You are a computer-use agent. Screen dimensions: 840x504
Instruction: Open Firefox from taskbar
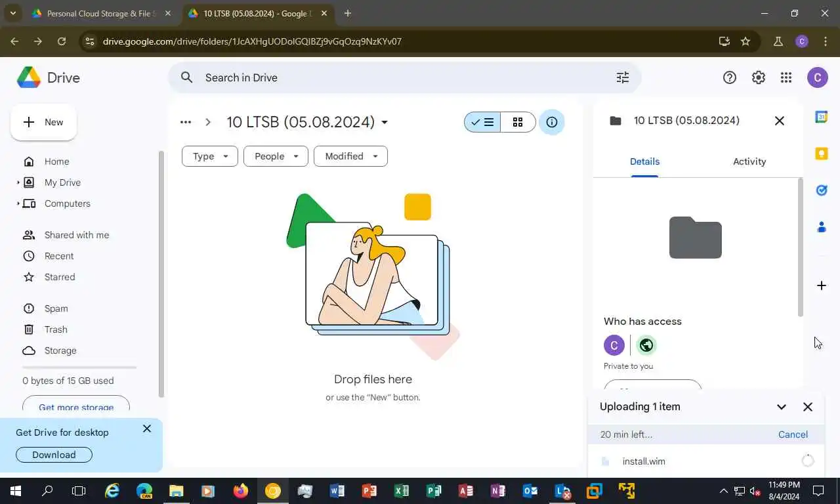pyautogui.click(x=241, y=491)
